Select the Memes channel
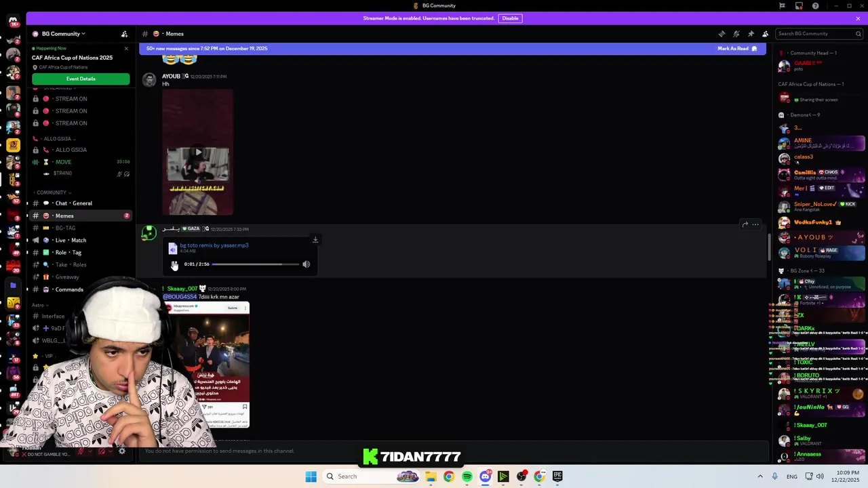Image resolution: width=868 pixels, height=488 pixels. coord(81,216)
